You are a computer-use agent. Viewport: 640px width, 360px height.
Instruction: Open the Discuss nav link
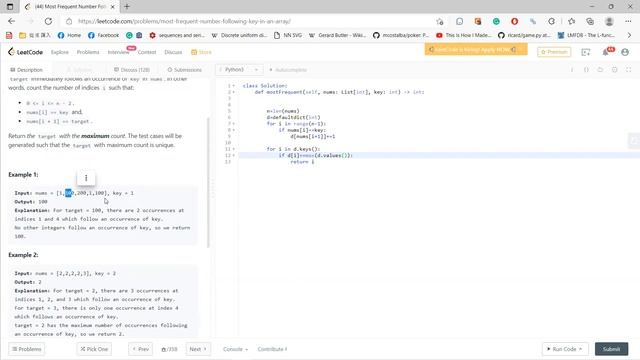pyautogui.click(x=173, y=52)
